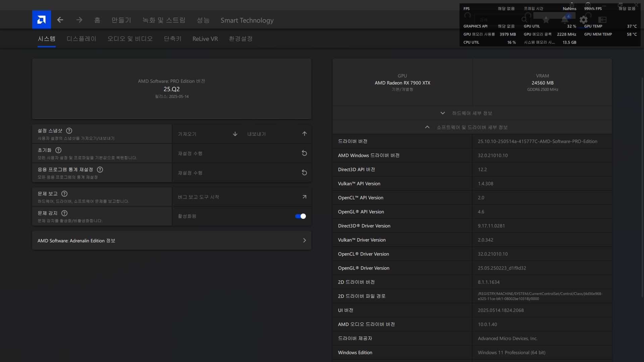The width and height of the screenshot is (644, 362).
Task: Go back with the left arrow
Action: coord(60,20)
